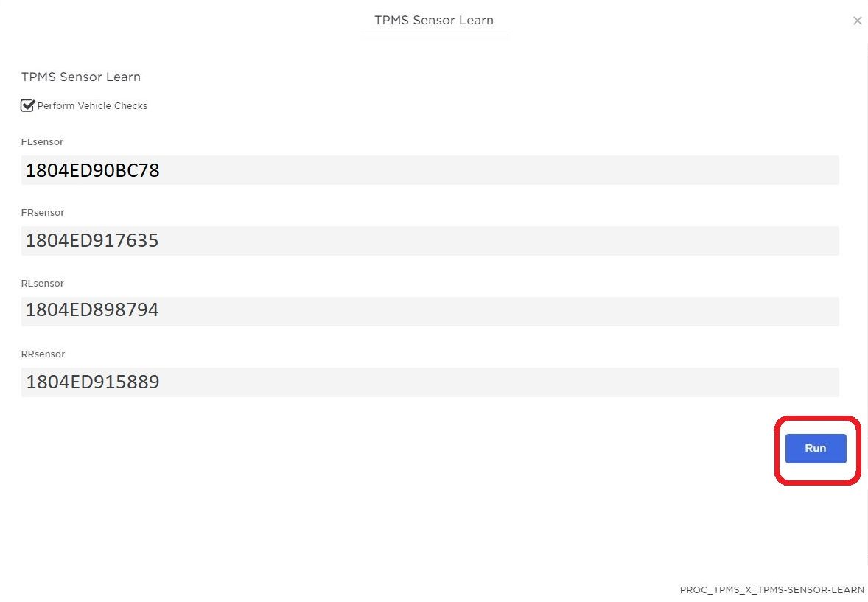Screen dimensions: 868x602
Task: Click the sensor ID value 1804ED917635
Action: 92,241
